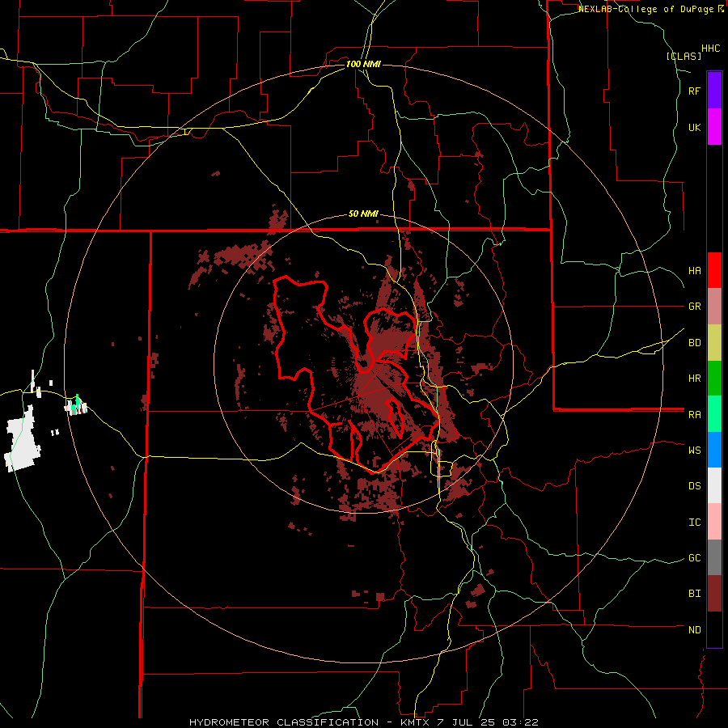
Task: Click the WS legend label
Action: pos(694,451)
